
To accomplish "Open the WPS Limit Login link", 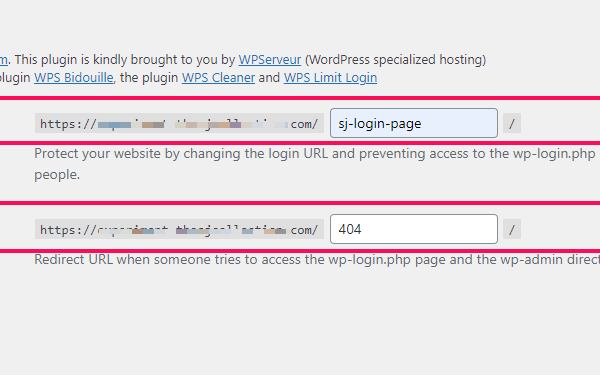I will coord(330,78).
